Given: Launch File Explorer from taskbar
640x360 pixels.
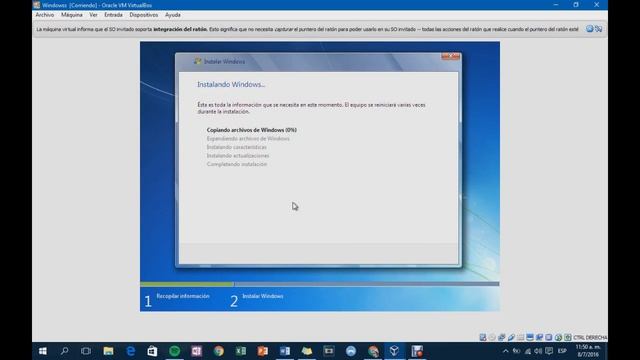Looking at the screenshot, I should coord(108,351).
